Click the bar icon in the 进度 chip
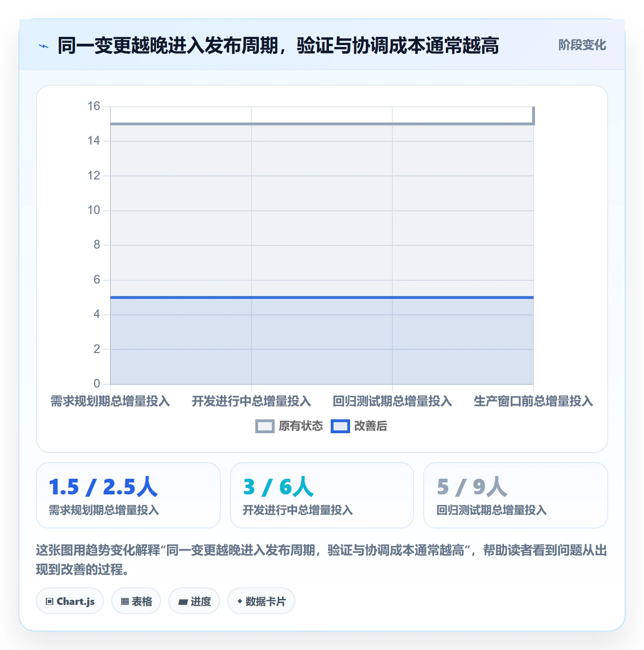The image size is (644, 650). (x=183, y=602)
